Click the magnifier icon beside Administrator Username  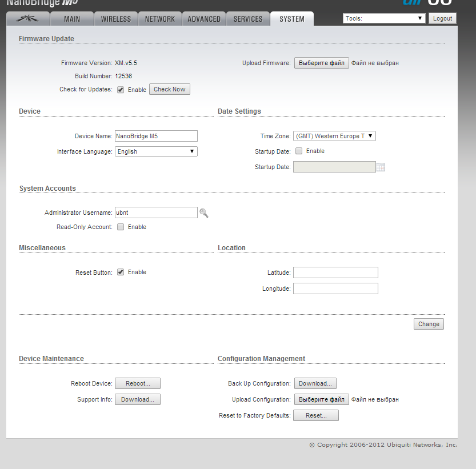click(x=204, y=213)
